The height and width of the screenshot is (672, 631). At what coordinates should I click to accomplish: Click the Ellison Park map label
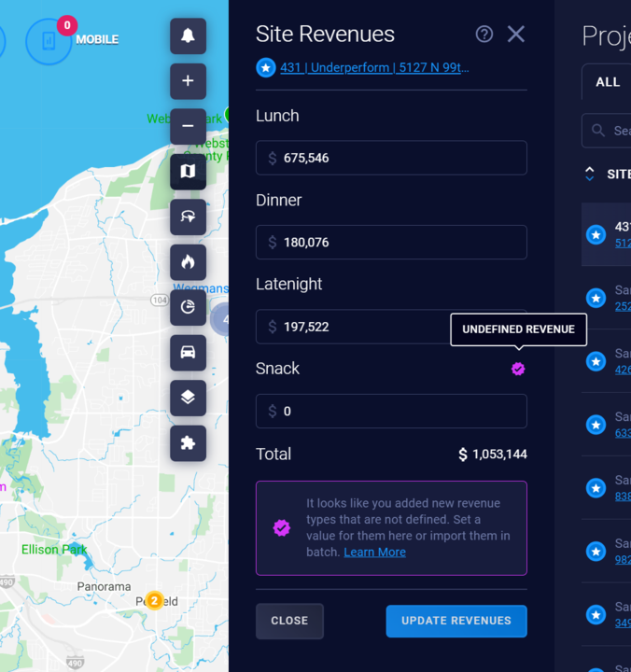pyautogui.click(x=54, y=550)
